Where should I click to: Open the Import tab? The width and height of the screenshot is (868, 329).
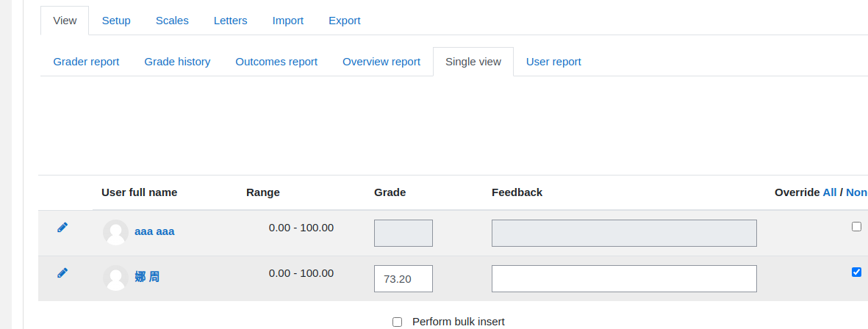[288, 21]
